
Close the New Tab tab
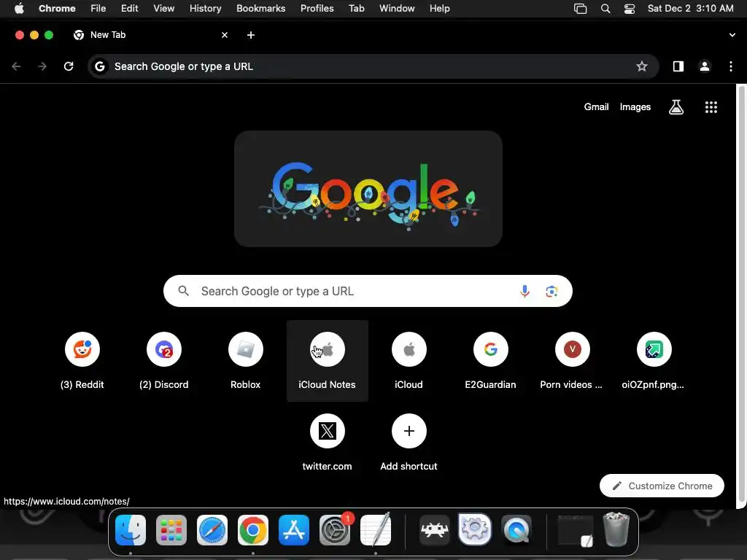coord(225,35)
